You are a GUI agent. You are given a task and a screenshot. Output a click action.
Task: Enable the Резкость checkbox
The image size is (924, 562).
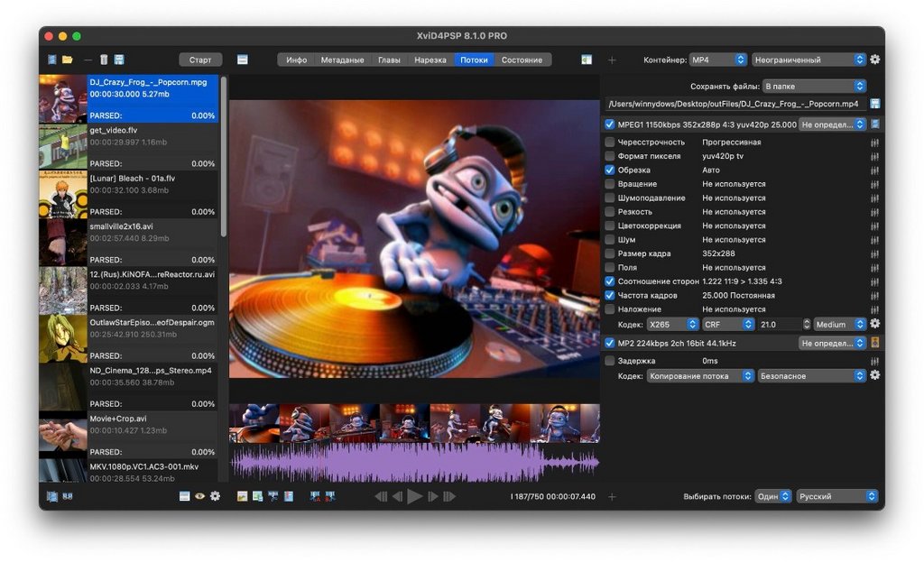click(x=610, y=211)
